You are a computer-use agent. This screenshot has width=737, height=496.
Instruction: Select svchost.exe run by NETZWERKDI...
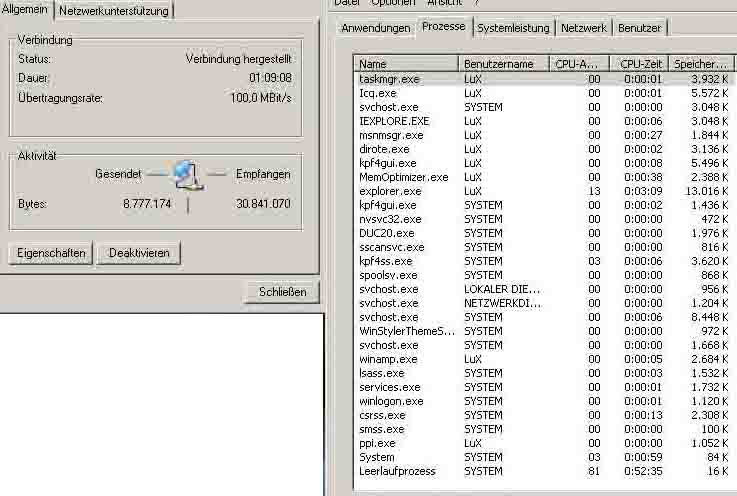pyautogui.click(x=543, y=303)
